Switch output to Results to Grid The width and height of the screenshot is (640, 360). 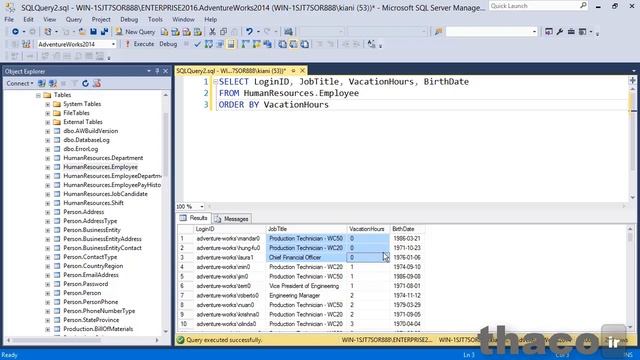click(x=293, y=44)
